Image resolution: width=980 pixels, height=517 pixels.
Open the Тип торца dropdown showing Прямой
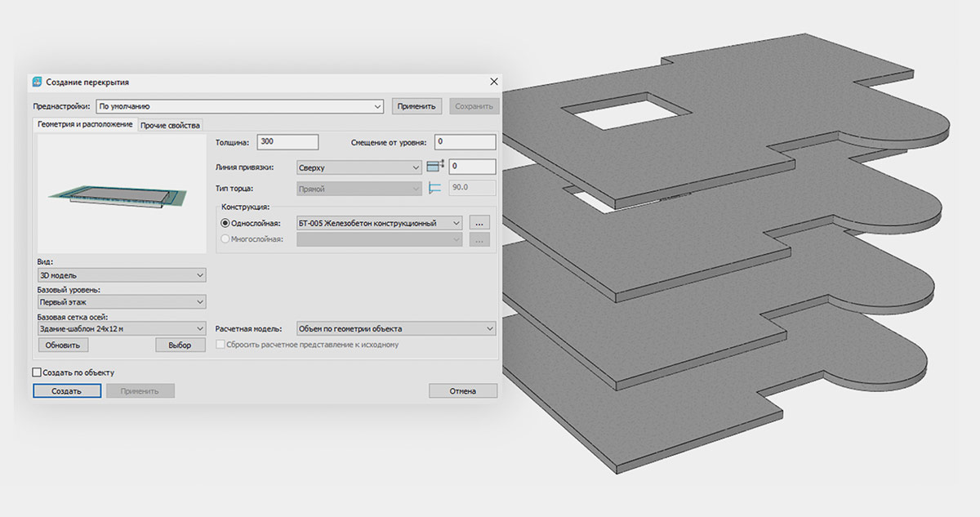pos(359,189)
